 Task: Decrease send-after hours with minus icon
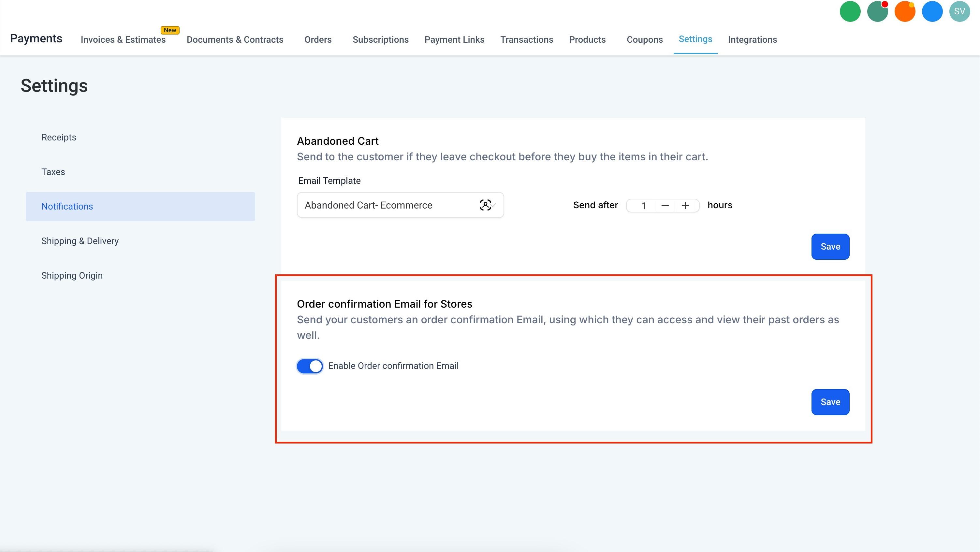(x=665, y=206)
